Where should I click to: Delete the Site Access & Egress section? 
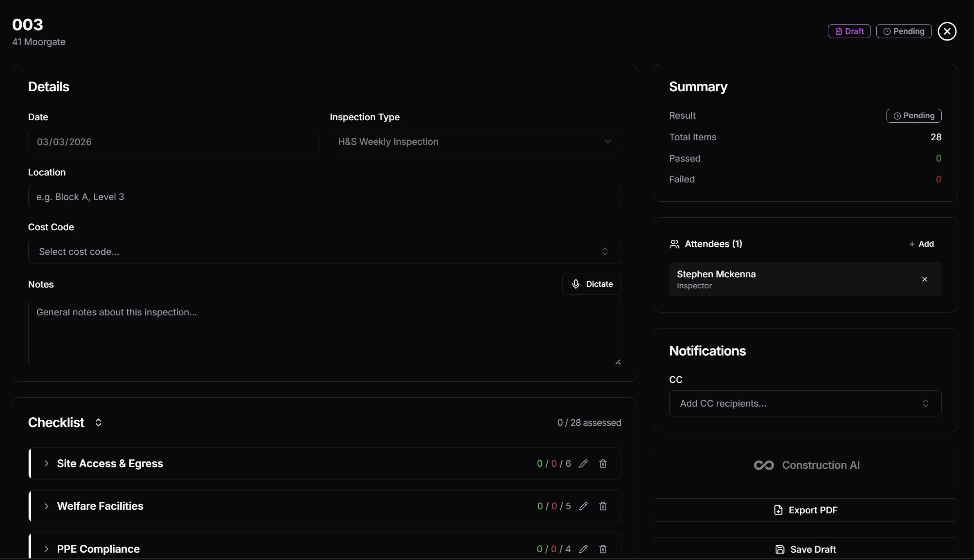[603, 464]
